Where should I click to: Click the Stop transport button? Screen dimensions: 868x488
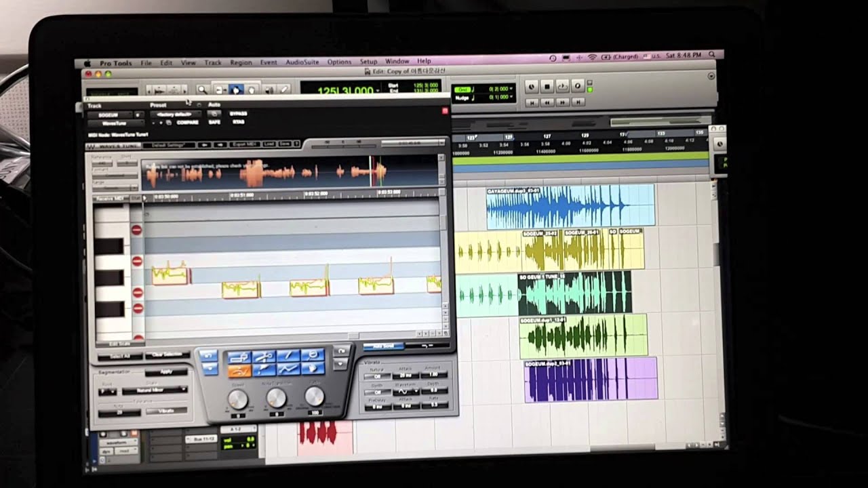pos(547,87)
